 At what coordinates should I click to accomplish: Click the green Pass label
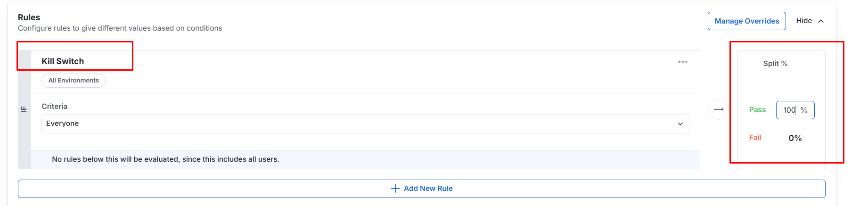[757, 110]
